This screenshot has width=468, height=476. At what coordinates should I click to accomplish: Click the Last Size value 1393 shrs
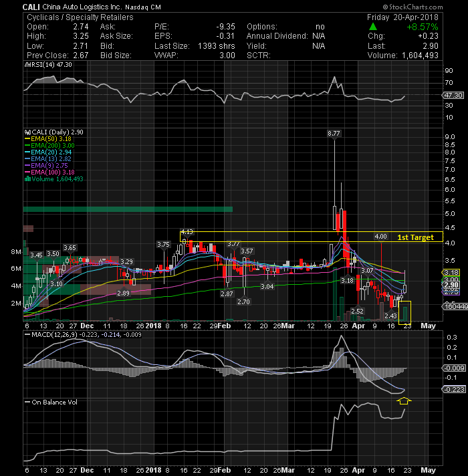pos(217,46)
